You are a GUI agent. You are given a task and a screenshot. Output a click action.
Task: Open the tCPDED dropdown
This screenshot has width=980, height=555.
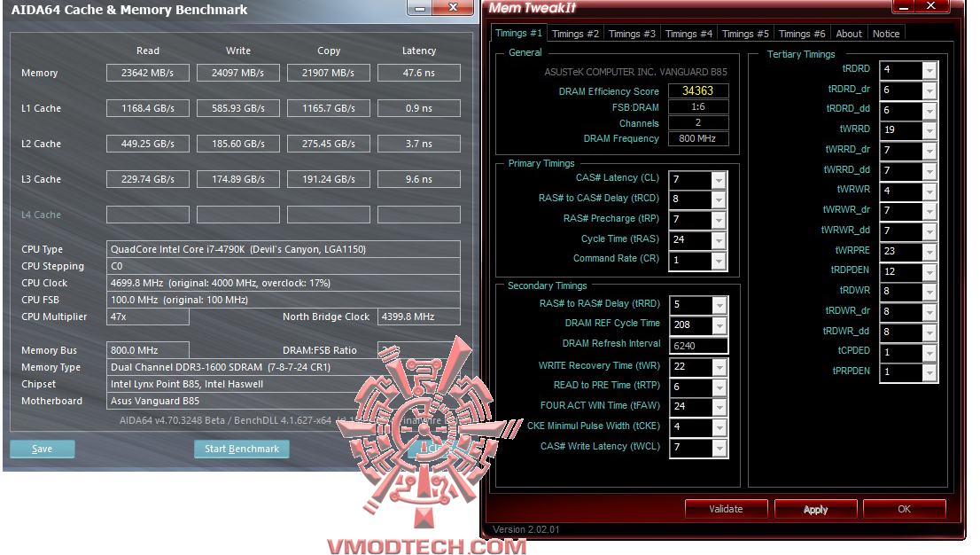point(930,353)
